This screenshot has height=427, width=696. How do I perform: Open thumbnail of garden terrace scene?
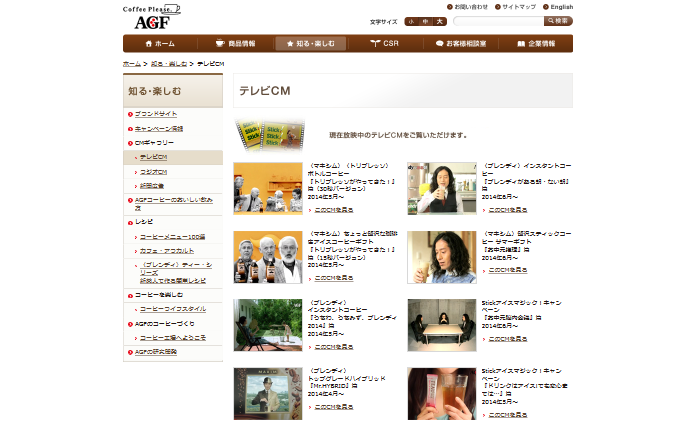[x=268, y=325]
